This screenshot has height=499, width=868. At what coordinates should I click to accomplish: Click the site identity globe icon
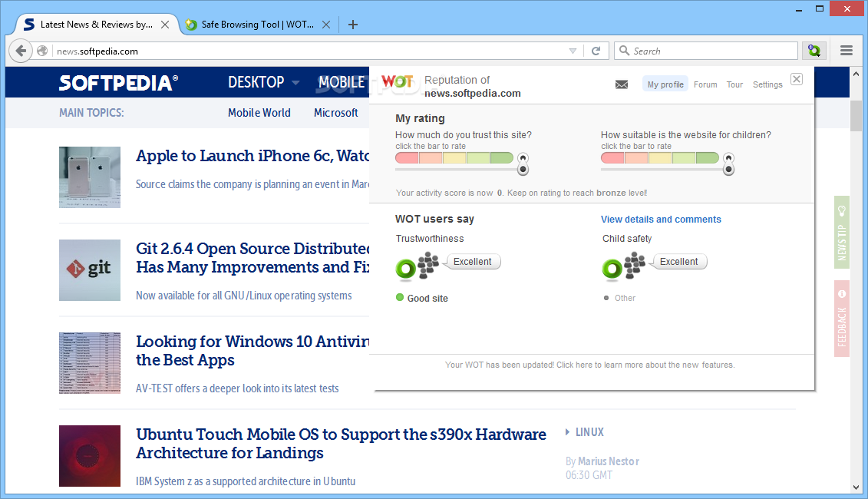tap(42, 51)
